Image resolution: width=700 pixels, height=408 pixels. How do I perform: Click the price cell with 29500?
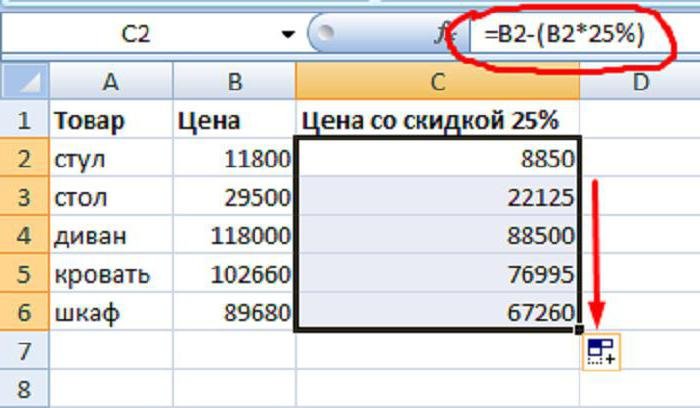tap(234, 198)
